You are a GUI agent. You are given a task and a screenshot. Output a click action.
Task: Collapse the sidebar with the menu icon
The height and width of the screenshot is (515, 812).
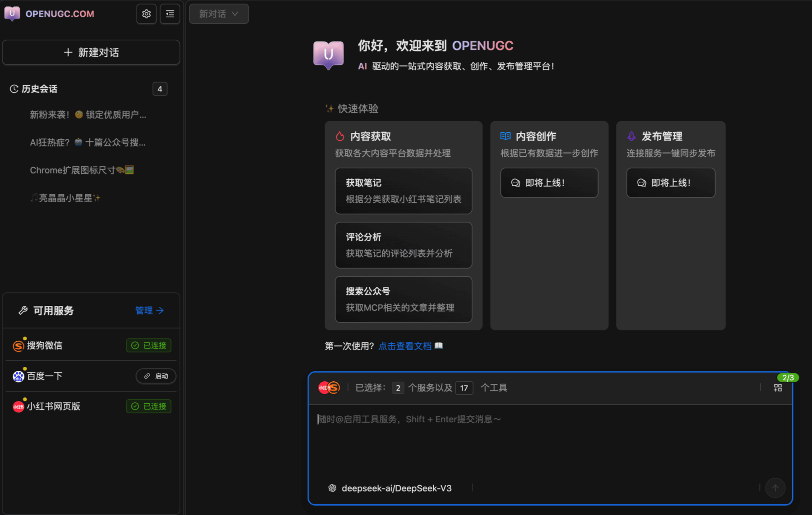coord(170,14)
